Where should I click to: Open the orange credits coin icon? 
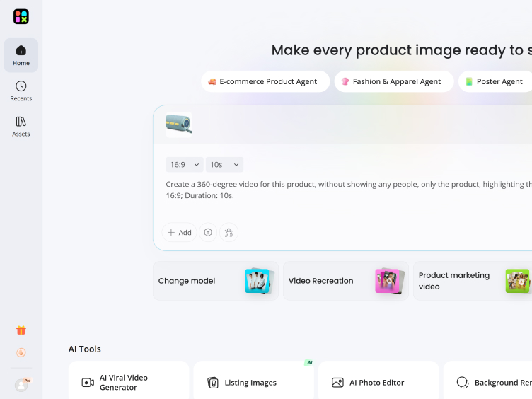coord(21,352)
